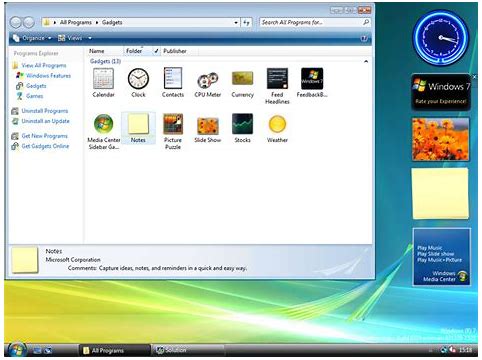
Task: Click Play Slide show in Media Center gadget
Action: pos(435,254)
